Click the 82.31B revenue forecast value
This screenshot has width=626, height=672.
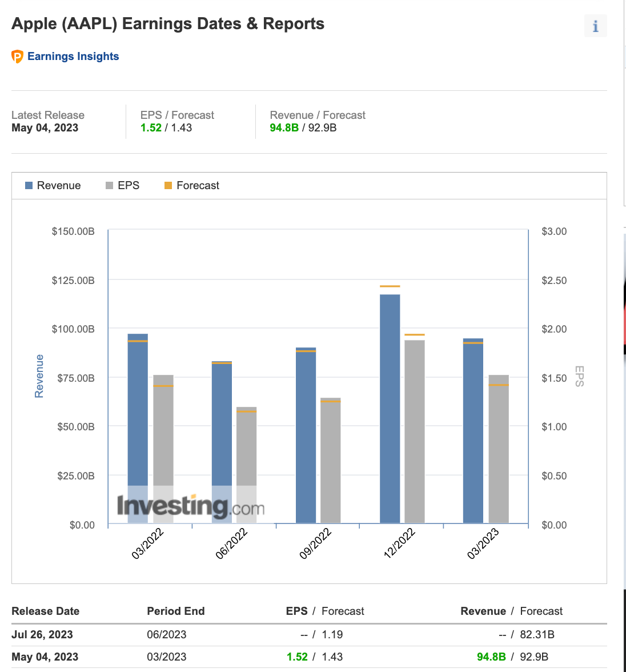point(537,635)
